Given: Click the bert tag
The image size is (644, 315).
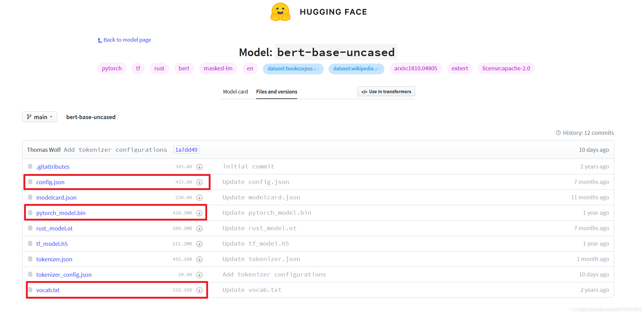Looking at the screenshot, I should tap(184, 68).
